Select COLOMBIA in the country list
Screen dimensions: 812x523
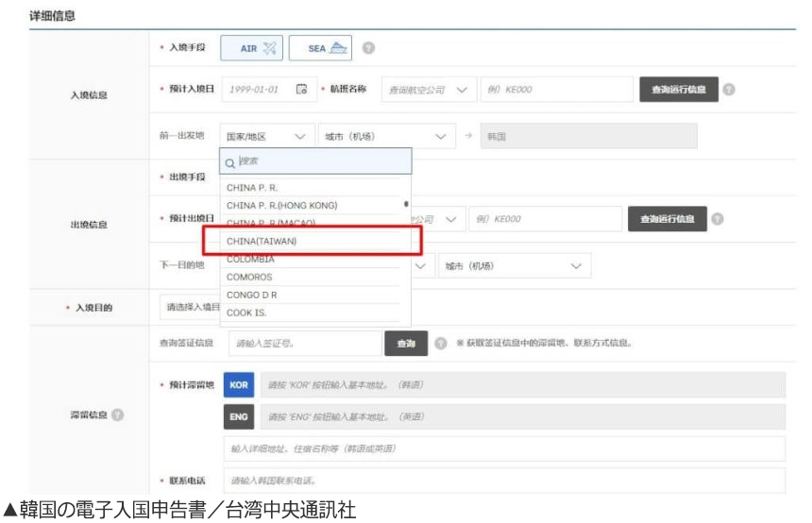click(x=251, y=259)
